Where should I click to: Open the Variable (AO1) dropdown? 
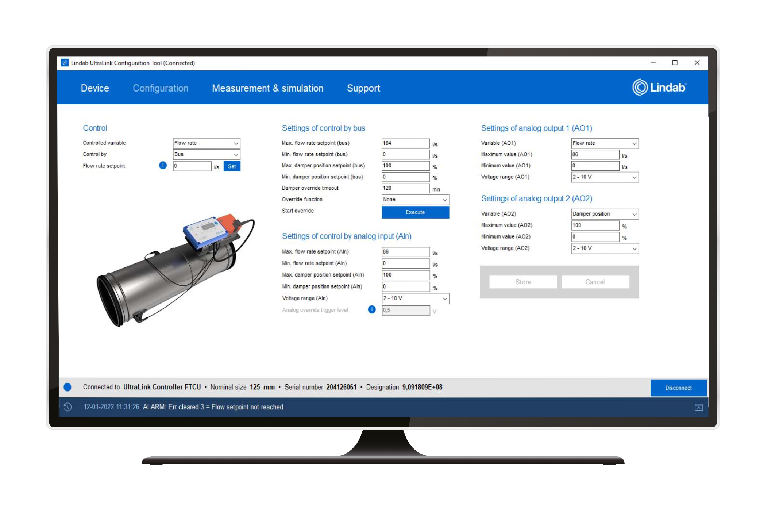pos(605,143)
